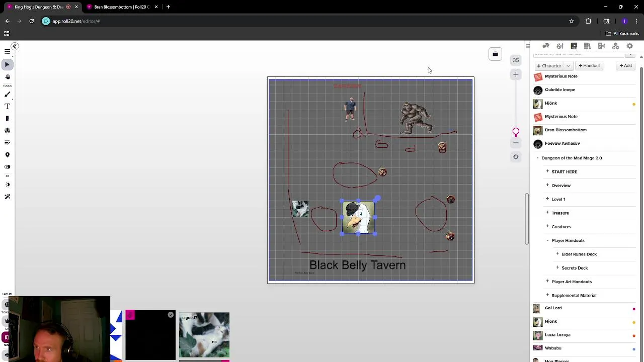Choose the Ruler measure tool

7,119
